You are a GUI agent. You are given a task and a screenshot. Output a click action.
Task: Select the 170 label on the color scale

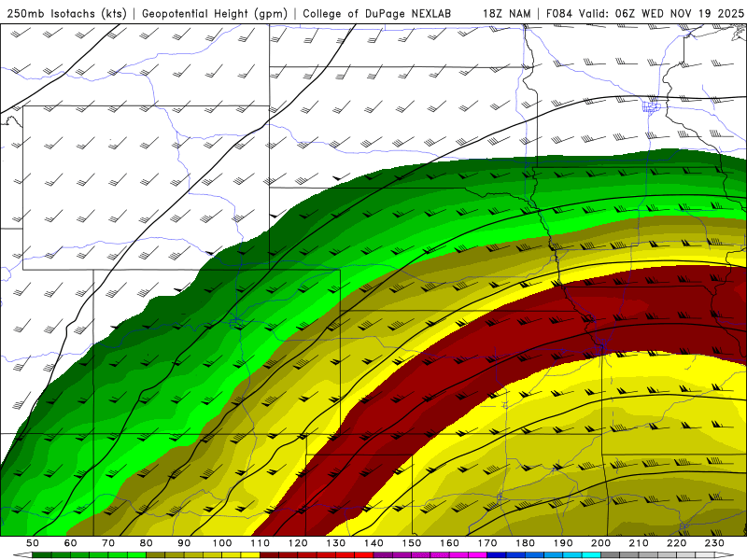click(x=487, y=543)
